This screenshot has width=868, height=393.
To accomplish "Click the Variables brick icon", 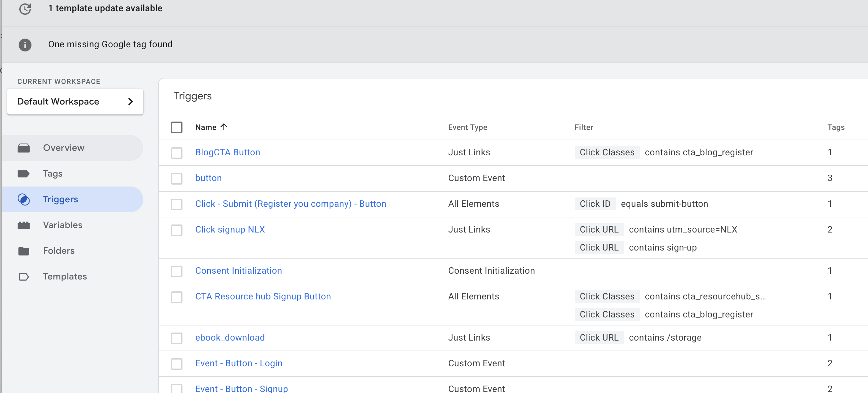I will tap(23, 225).
